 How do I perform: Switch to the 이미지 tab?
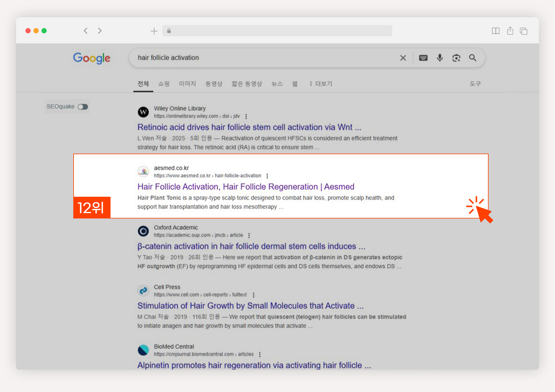tap(187, 84)
